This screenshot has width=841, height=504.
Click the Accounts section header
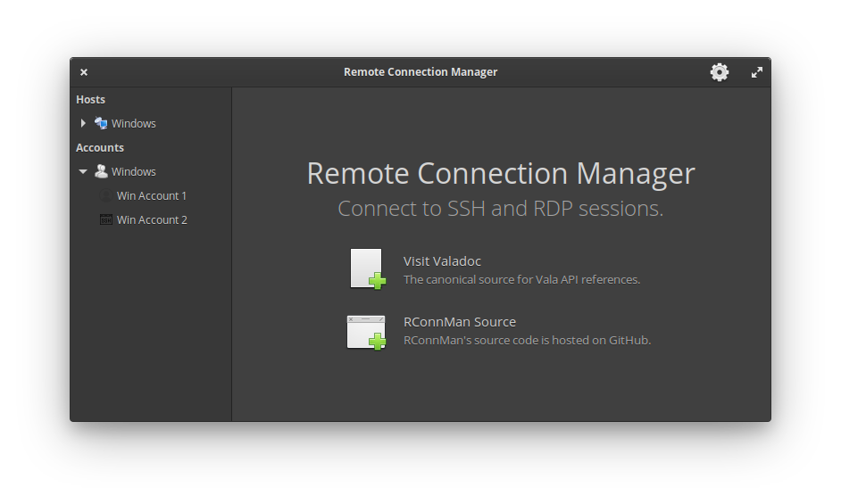tap(100, 147)
